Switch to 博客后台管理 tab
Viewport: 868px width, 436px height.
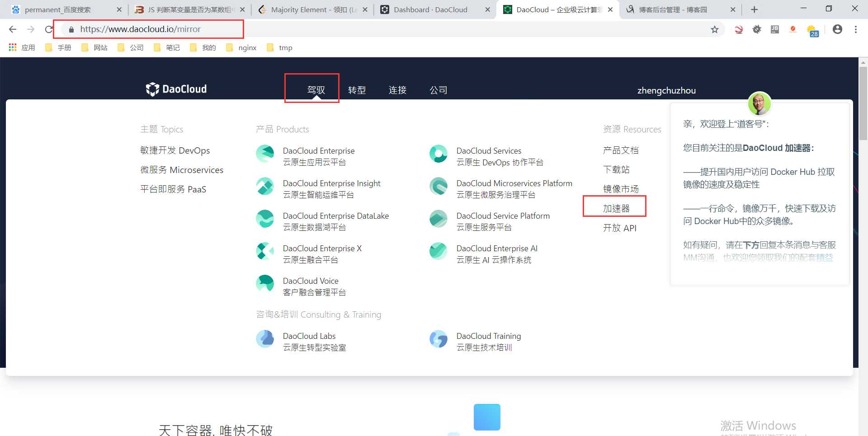[680, 9]
